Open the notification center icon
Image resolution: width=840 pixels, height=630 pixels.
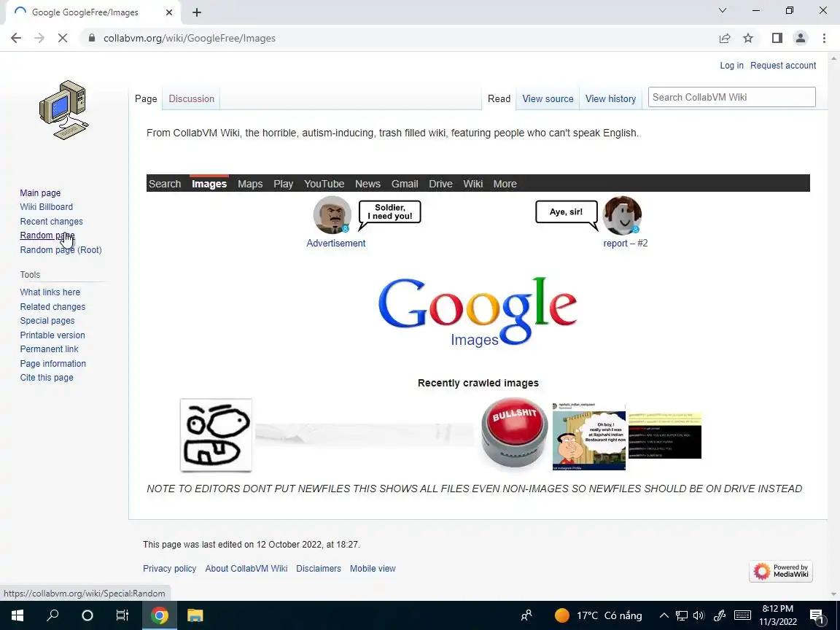click(817, 616)
